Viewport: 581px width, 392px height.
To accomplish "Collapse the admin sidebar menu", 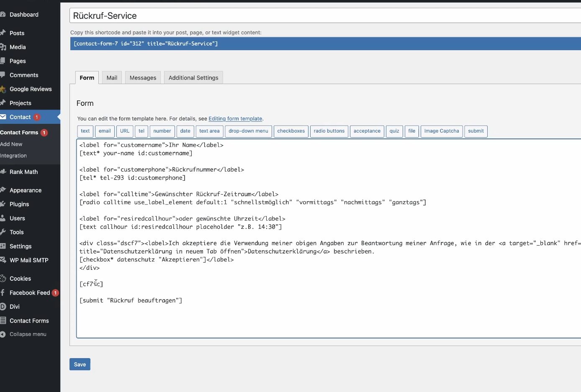I will click(x=28, y=334).
